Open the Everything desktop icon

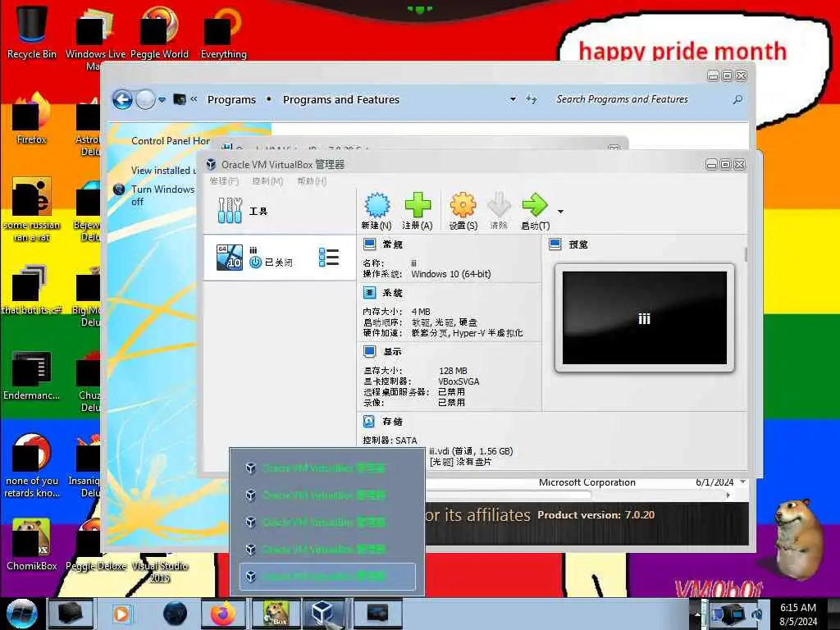coord(223,32)
